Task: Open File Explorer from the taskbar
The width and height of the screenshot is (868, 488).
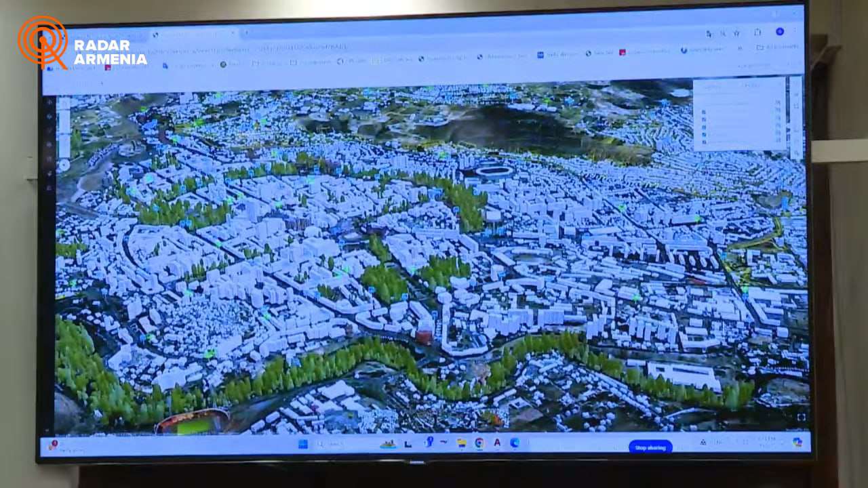Action: tap(462, 443)
